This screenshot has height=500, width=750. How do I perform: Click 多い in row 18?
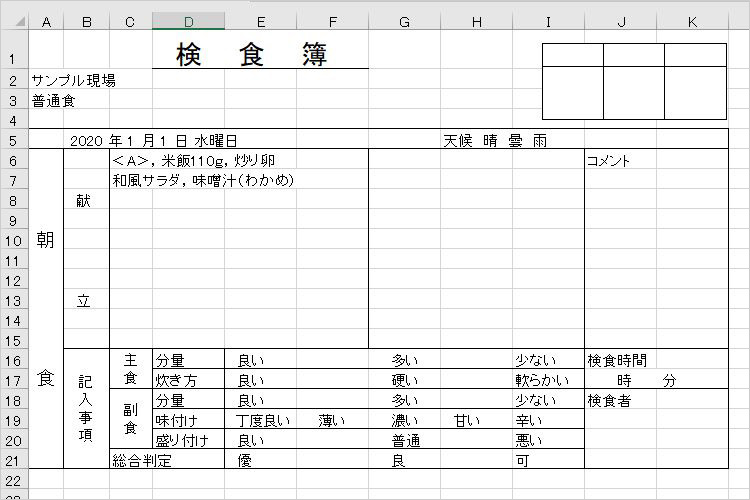[405, 401]
